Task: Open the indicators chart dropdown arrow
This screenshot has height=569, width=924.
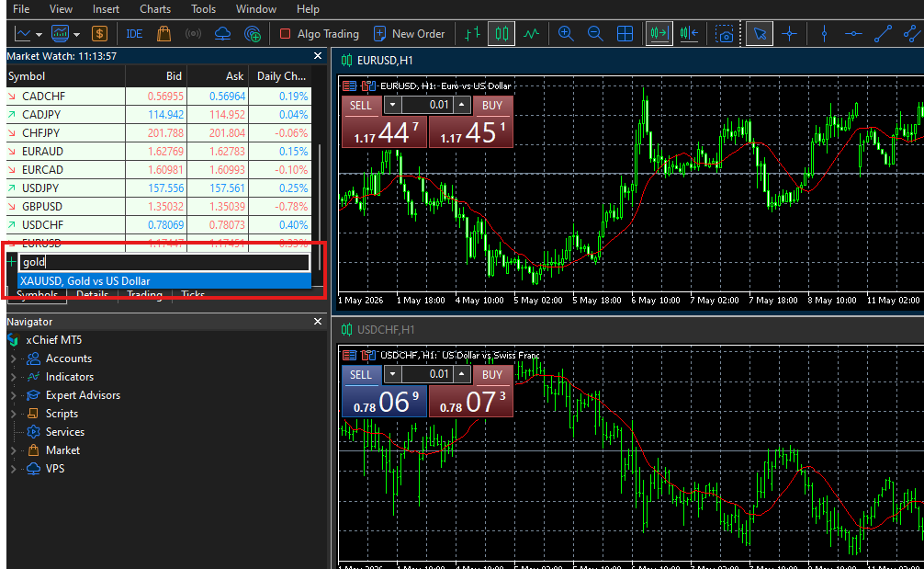Action: (x=76, y=35)
